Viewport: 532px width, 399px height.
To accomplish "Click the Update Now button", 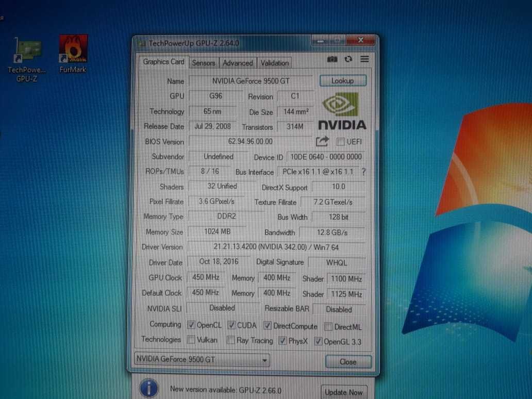I will 344,392.
